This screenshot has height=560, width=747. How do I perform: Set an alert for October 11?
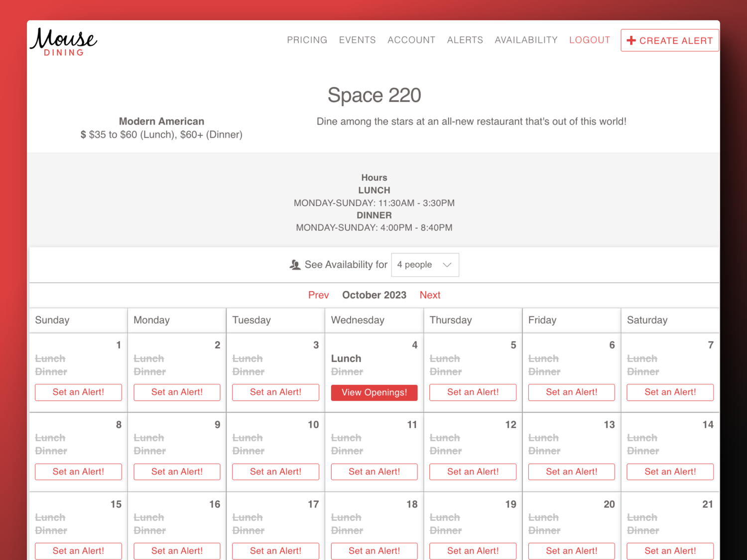tap(374, 472)
